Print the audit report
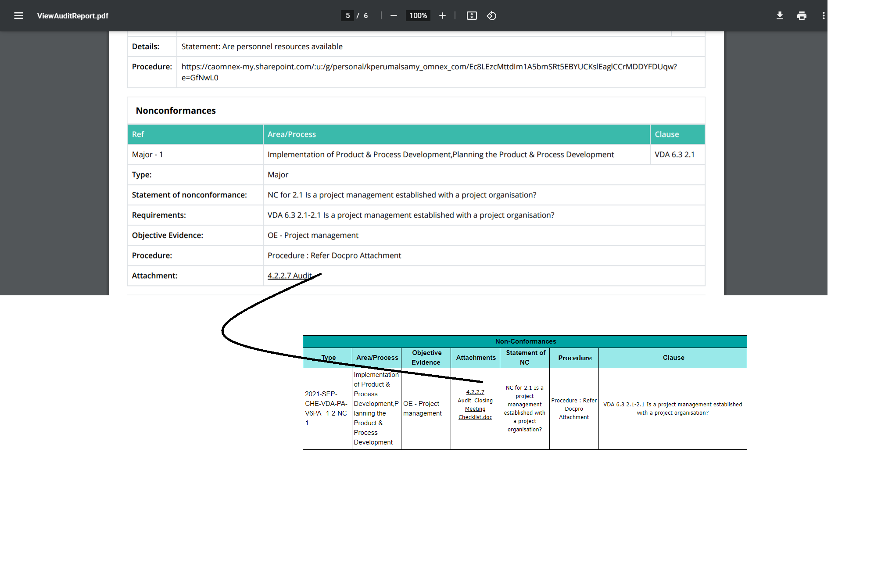Viewport: 874px width, 588px height. point(802,16)
